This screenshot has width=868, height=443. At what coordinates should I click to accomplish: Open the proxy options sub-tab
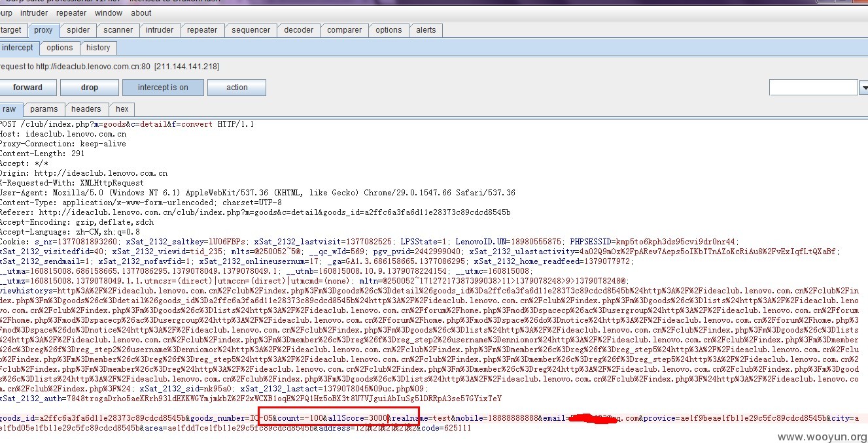(60, 48)
